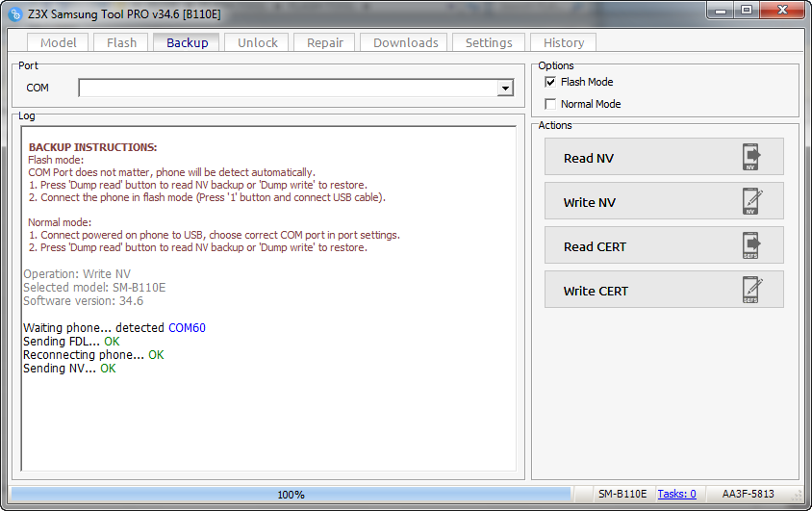Open the Tasks: 0 link
The image size is (812, 511).
tap(676, 494)
